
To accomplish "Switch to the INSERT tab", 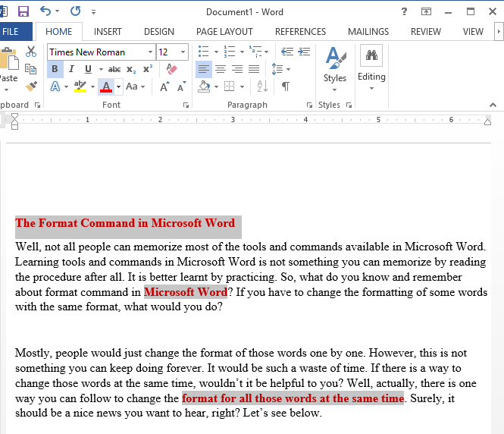I will click(108, 32).
